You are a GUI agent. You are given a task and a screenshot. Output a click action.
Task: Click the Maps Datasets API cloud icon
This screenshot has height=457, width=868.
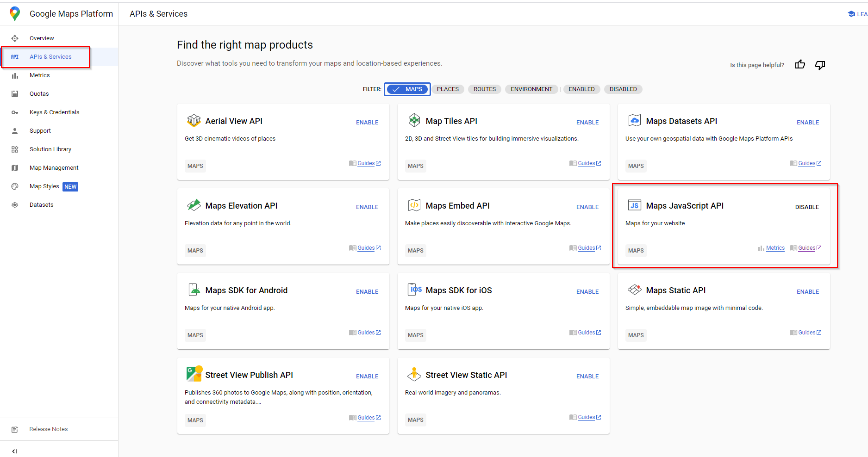click(634, 121)
